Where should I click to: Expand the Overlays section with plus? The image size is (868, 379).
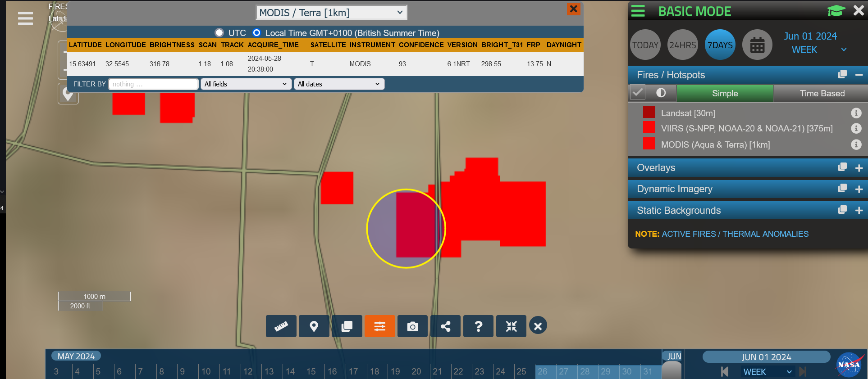[x=859, y=168]
